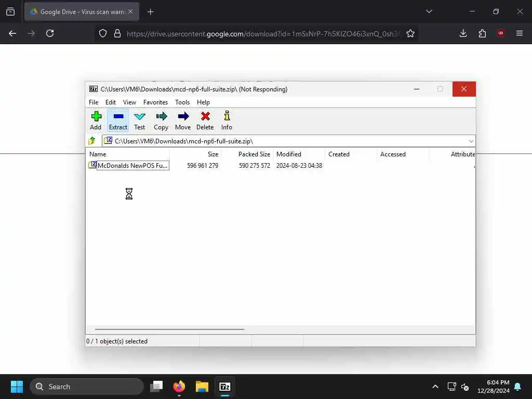
Task: Sort by Packed Size column
Action: tap(247, 154)
